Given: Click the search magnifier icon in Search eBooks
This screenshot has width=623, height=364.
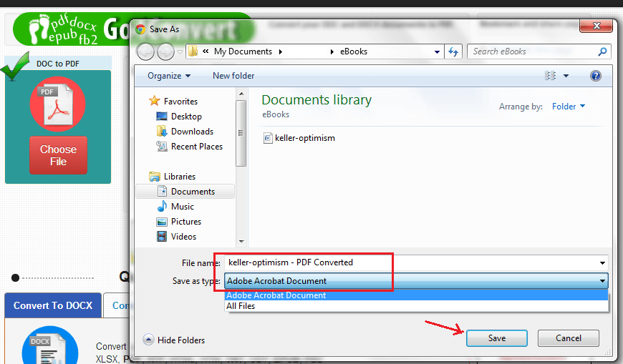Looking at the screenshot, I should point(602,51).
